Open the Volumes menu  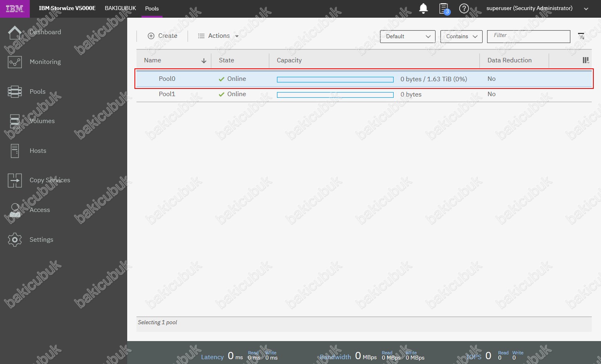point(42,121)
